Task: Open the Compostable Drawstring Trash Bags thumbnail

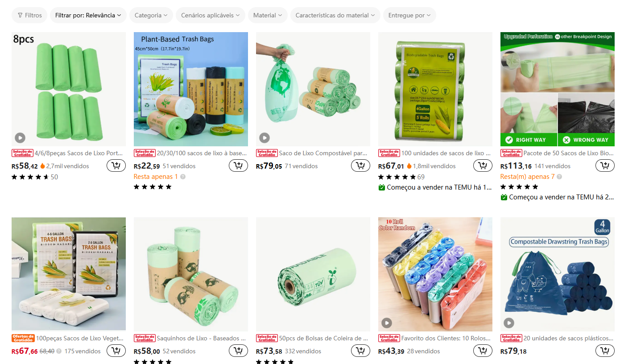Action: pyautogui.click(x=558, y=274)
